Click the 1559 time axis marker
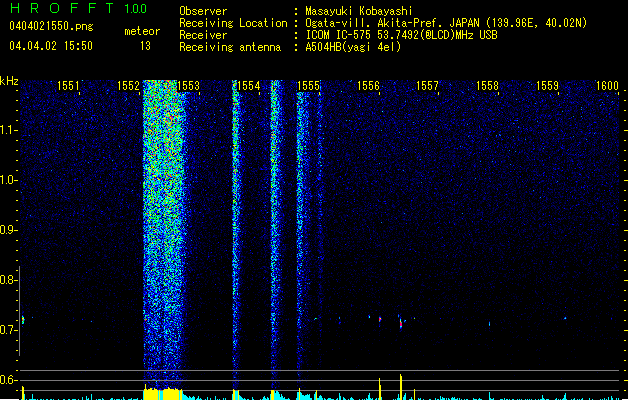This screenshot has height=400, width=629. (x=548, y=86)
